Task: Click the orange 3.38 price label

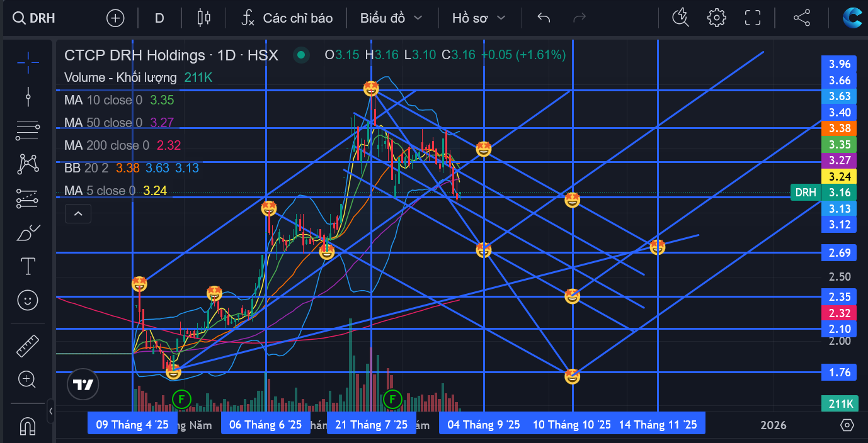Action: click(840, 128)
